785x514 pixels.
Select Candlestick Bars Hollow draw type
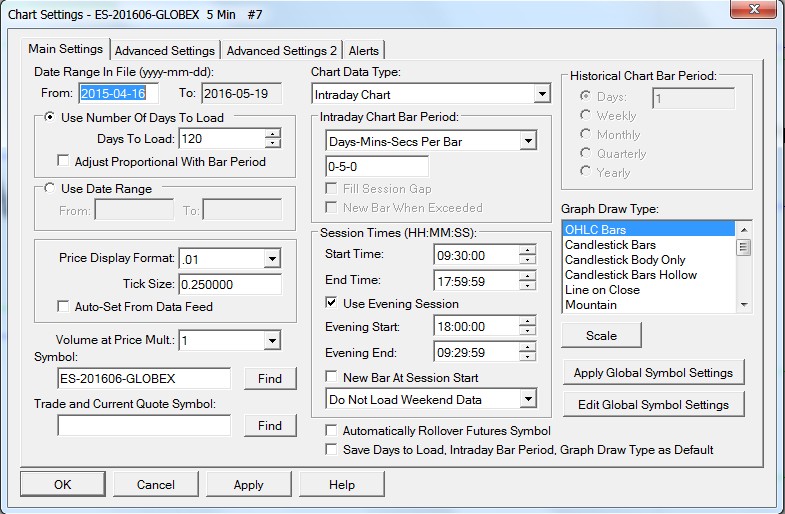tap(649, 275)
